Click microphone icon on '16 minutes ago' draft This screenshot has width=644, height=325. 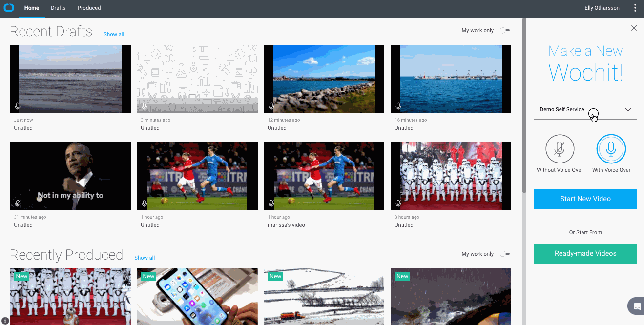(x=398, y=106)
